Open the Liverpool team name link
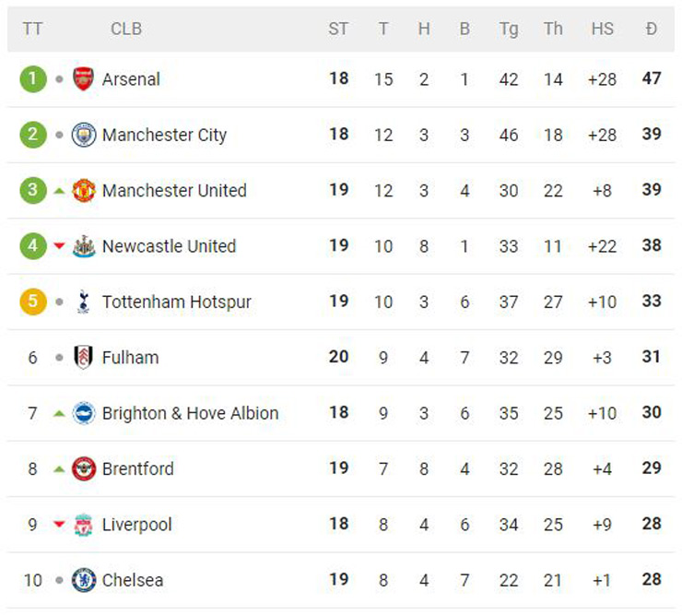The image size is (682, 616). pyautogui.click(x=136, y=525)
